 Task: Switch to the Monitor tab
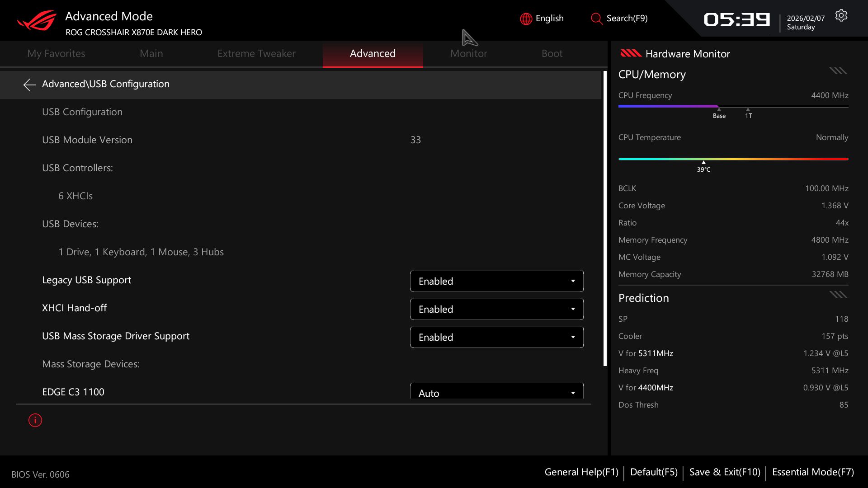pos(468,53)
